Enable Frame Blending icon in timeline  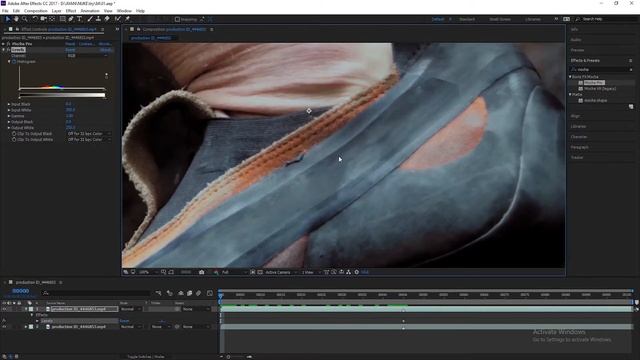(190, 293)
